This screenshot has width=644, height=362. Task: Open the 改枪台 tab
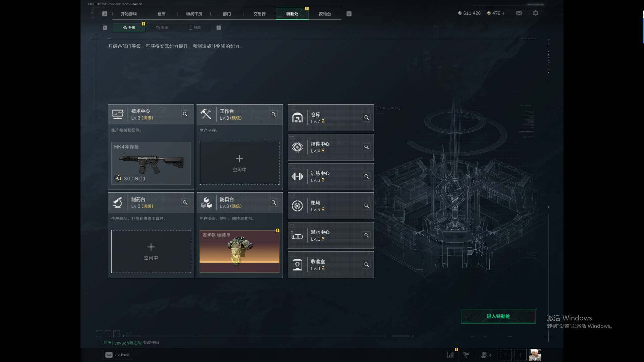pos(325,14)
